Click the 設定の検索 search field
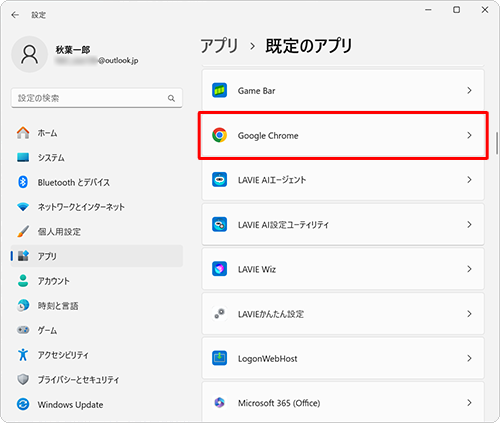The image size is (500, 423). tap(97, 98)
